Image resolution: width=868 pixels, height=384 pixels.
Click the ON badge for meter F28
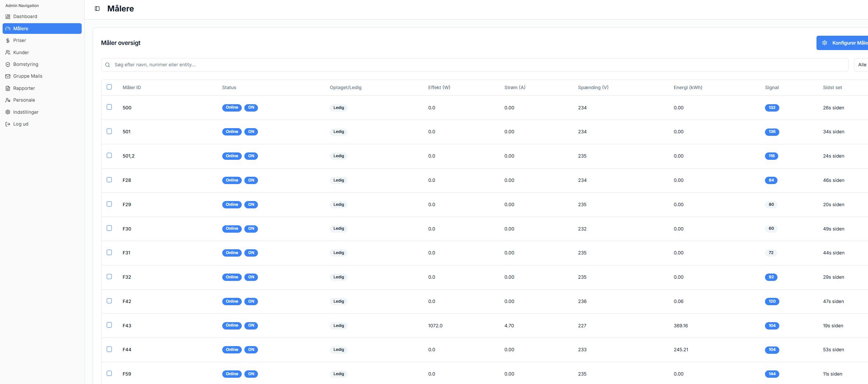[251, 180]
